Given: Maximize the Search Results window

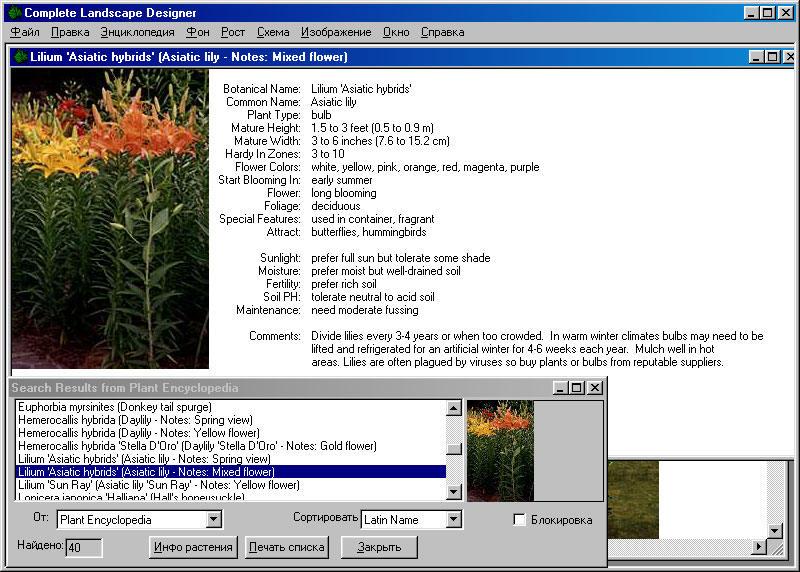Looking at the screenshot, I should tap(577, 388).
